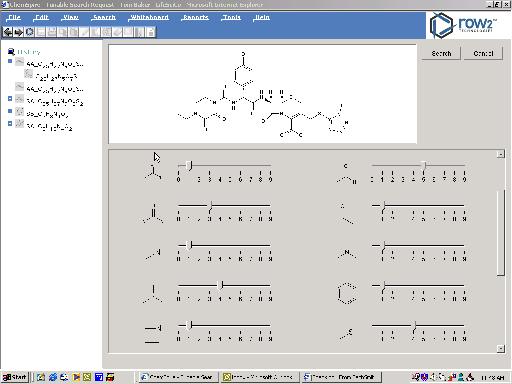The width and height of the screenshot is (512, 384).
Task: Click the slider panel scroll-down arrow
Action: [500, 348]
